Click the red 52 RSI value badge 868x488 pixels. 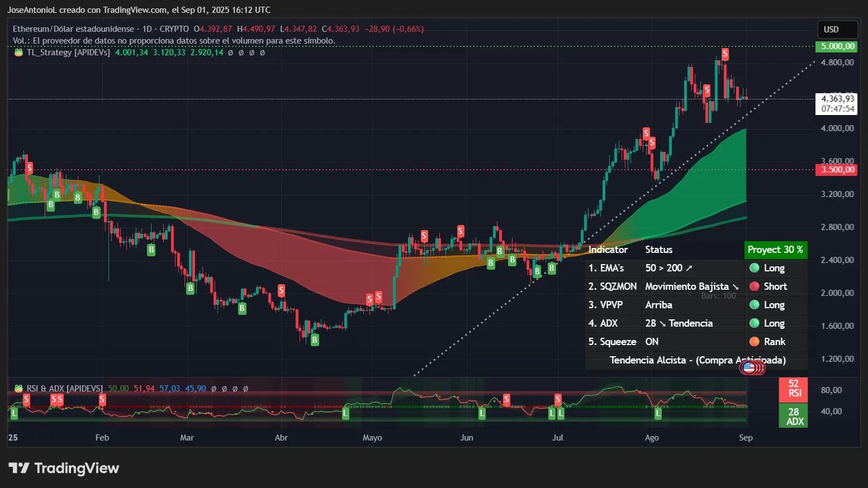point(793,389)
